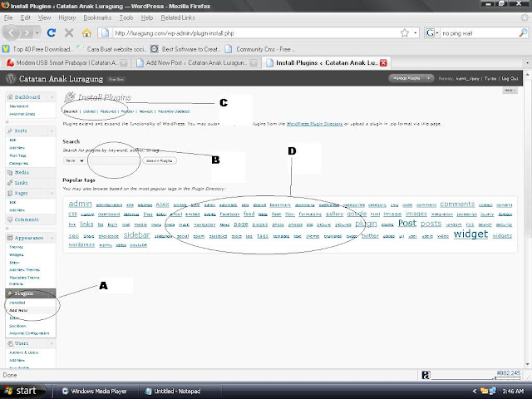Open the Edit menu
This screenshot has height=399, width=532.
(x=25, y=17)
